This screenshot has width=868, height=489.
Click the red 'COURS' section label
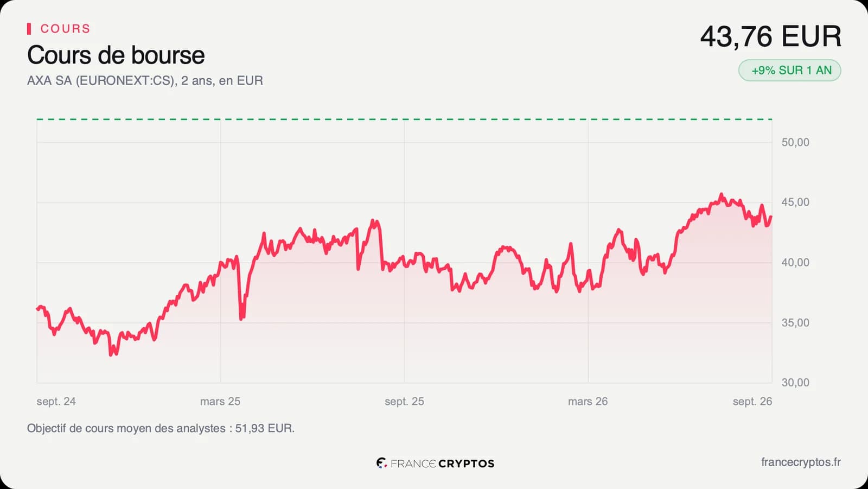click(x=65, y=29)
